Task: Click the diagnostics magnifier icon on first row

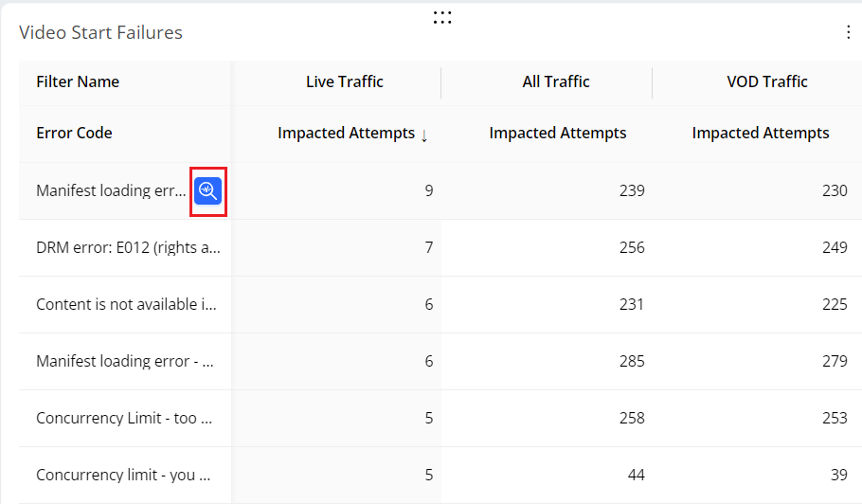Action: pos(208,190)
